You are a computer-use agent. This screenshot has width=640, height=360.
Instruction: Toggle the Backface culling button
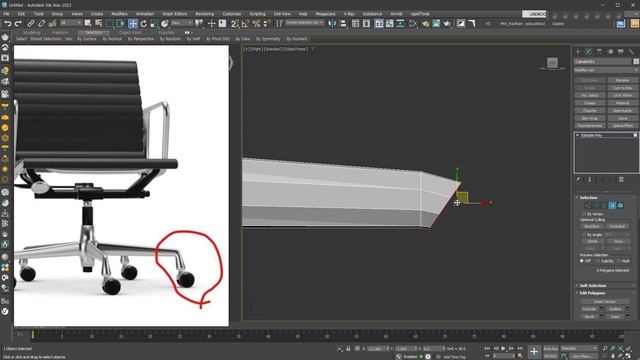592,226
